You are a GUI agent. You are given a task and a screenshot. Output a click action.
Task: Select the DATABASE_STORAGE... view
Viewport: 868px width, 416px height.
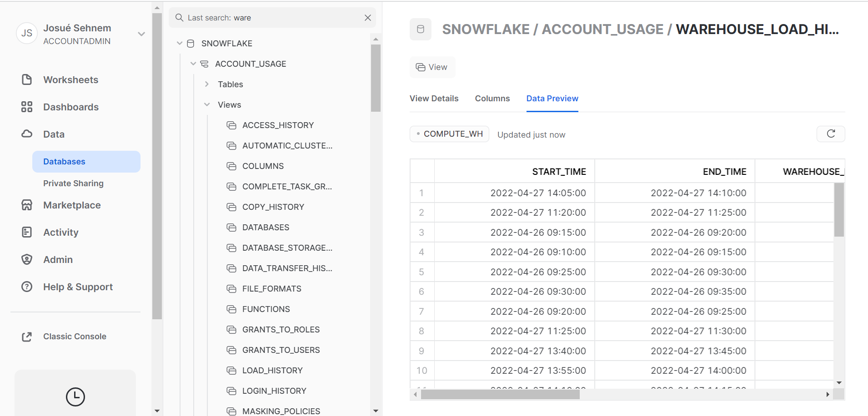coord(287,248)
